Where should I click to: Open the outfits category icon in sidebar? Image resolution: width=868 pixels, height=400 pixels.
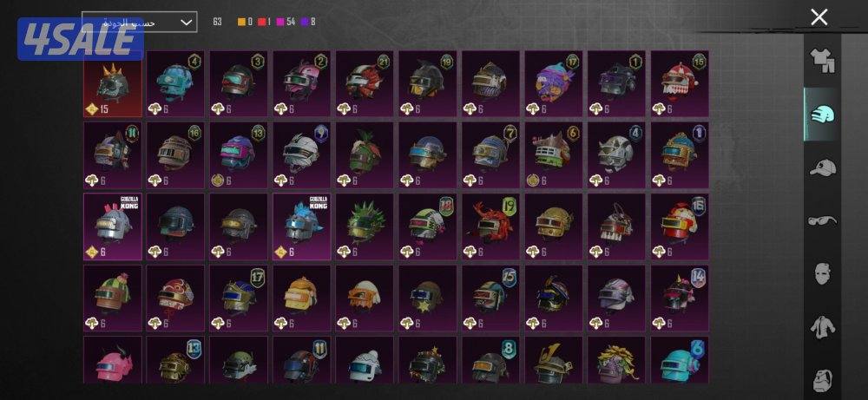pos(822,62)
